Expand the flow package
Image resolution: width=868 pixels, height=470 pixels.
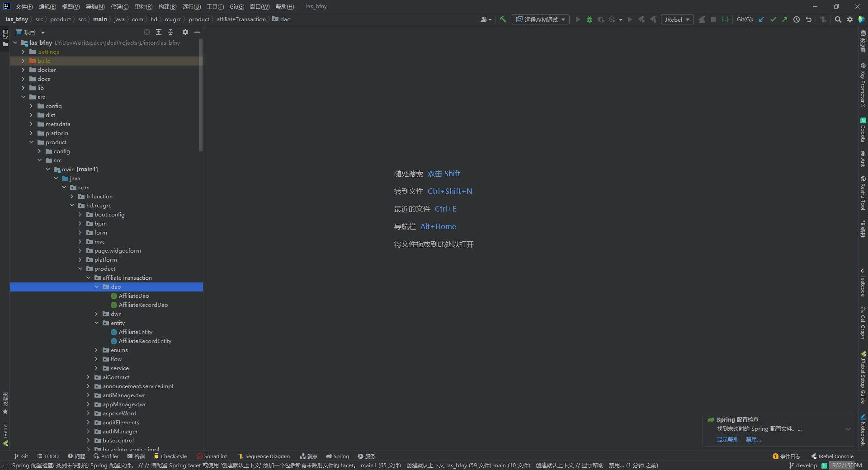[x=96, y=359]
